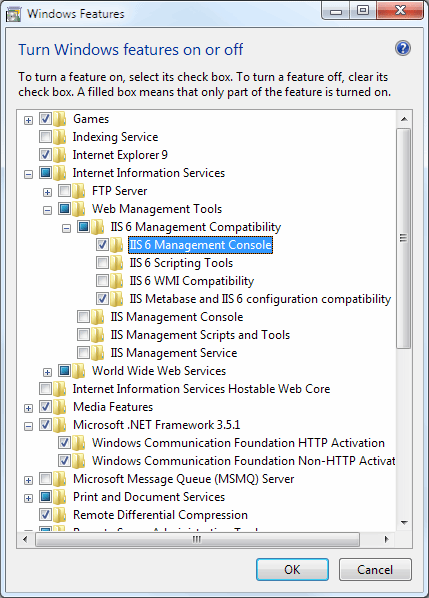Click the horizontal scrollbar right arrow
The height and width of the screenshot is (598, 429).
pos(387,539)
